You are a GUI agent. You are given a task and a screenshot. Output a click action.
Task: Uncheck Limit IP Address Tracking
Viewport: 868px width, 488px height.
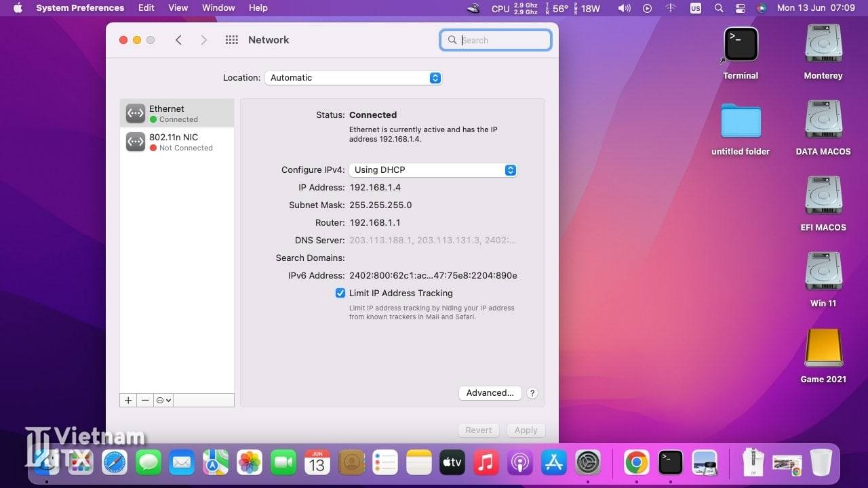pyautogui.click(x=340, y=293)
